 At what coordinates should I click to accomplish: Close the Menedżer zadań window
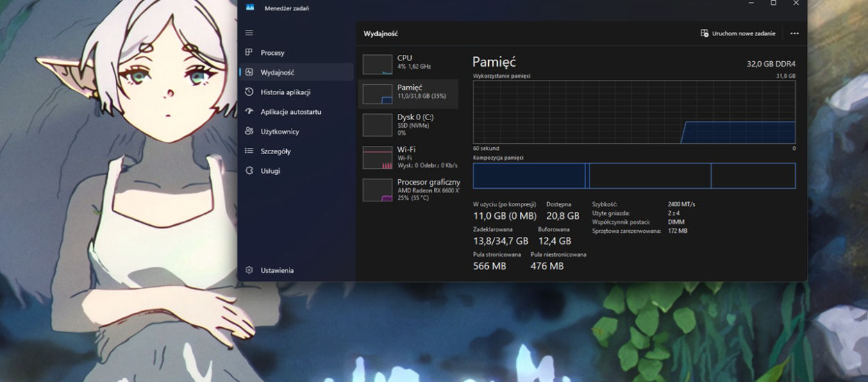[796, 3]
